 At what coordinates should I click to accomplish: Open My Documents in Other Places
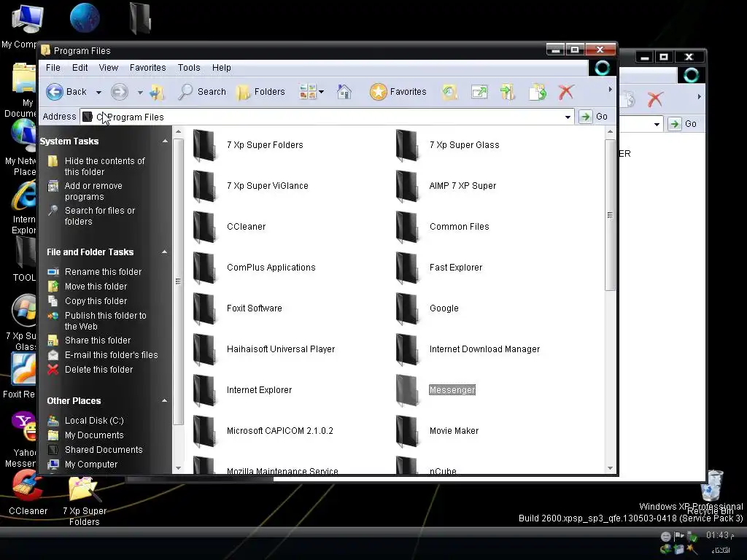(94, 435)
